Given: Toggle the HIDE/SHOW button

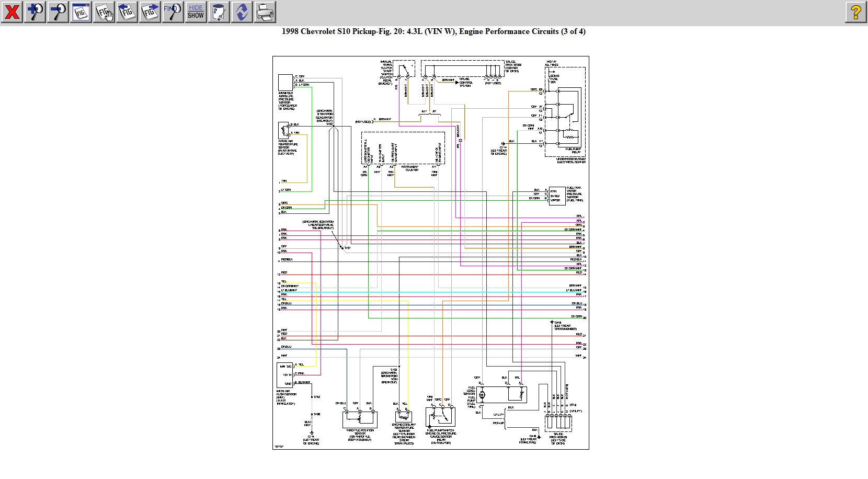Looking at the screenshot, I should click(x=196, y=12).
